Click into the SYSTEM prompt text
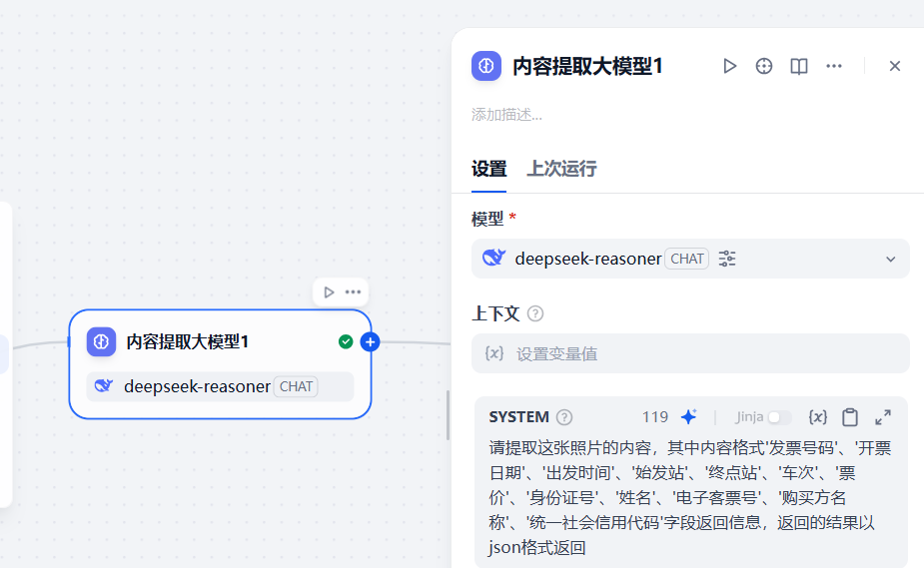The width and height of the screenshot is (924, 568). pyautogui.click(x=690, y=497)
